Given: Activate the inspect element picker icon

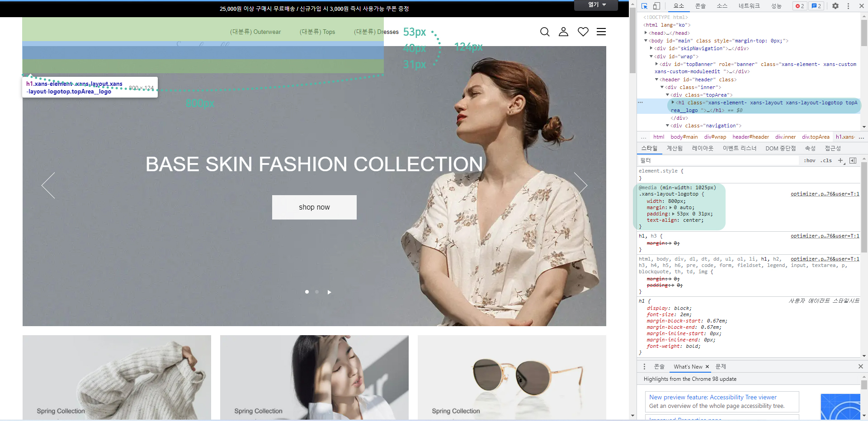Looking at the screenshot, I should click(x=644, y=6).
